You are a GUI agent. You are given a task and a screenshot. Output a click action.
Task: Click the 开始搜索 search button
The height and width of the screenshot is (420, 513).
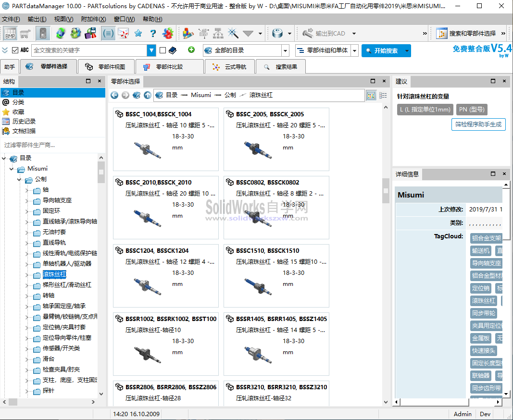[x=383, y=49]
